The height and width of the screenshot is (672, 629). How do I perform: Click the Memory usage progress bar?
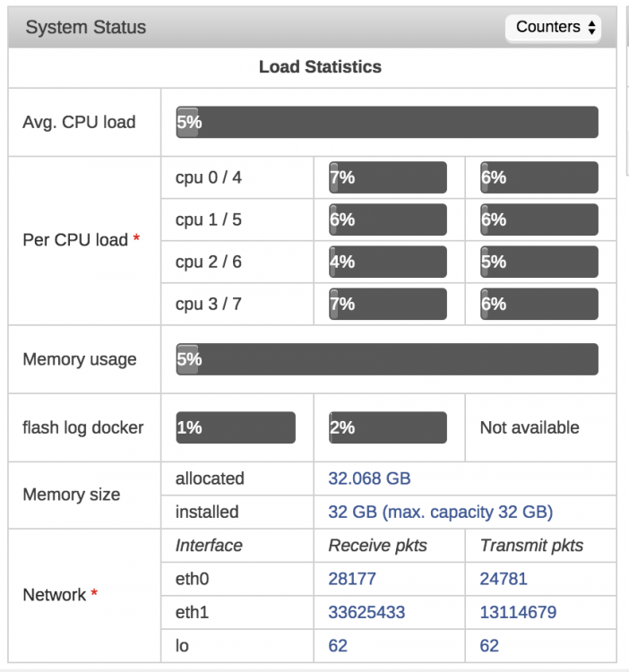pyautogui.click(x=387, y=359)
